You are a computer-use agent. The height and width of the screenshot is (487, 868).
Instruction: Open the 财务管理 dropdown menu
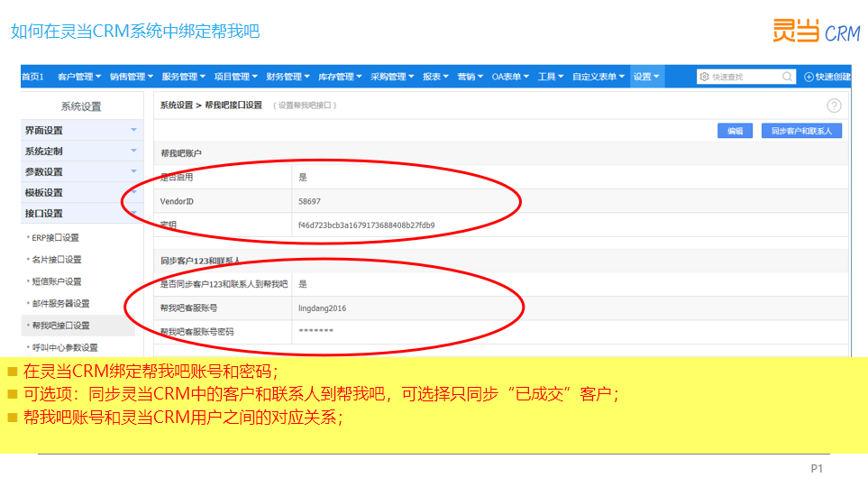coord(288,77)
